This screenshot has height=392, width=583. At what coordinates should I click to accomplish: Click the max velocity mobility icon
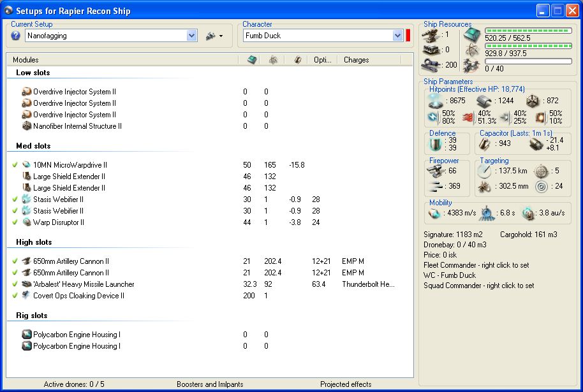[435, 214]
